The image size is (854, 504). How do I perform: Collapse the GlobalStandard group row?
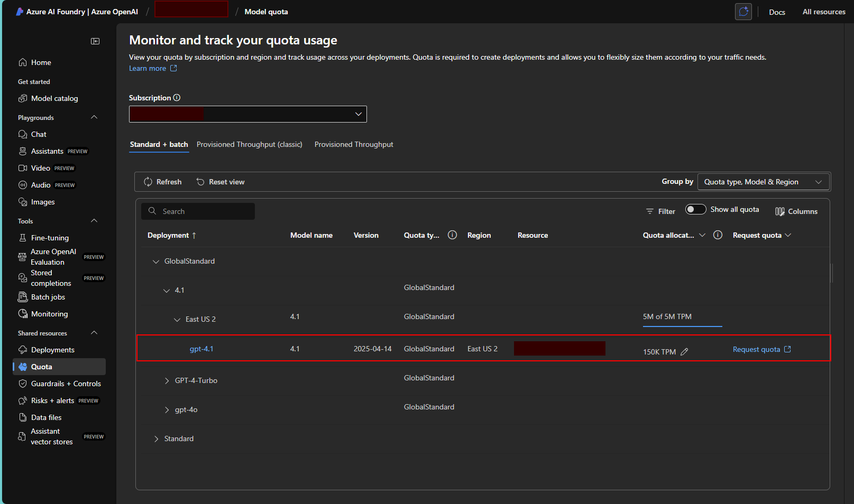pos(156,262)
